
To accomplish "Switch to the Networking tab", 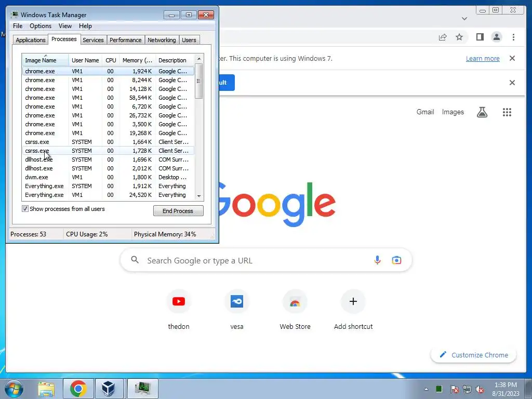I will click(x=162, y=40).
